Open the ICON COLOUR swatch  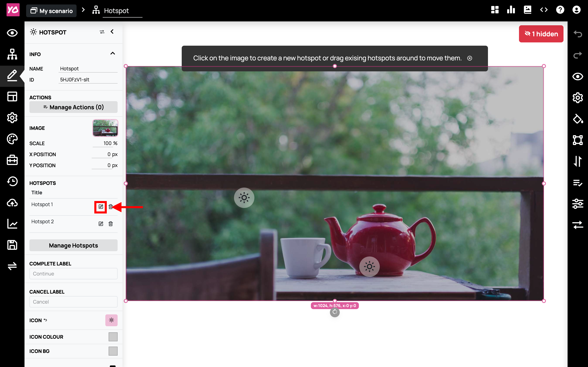(x=113, y=337)
